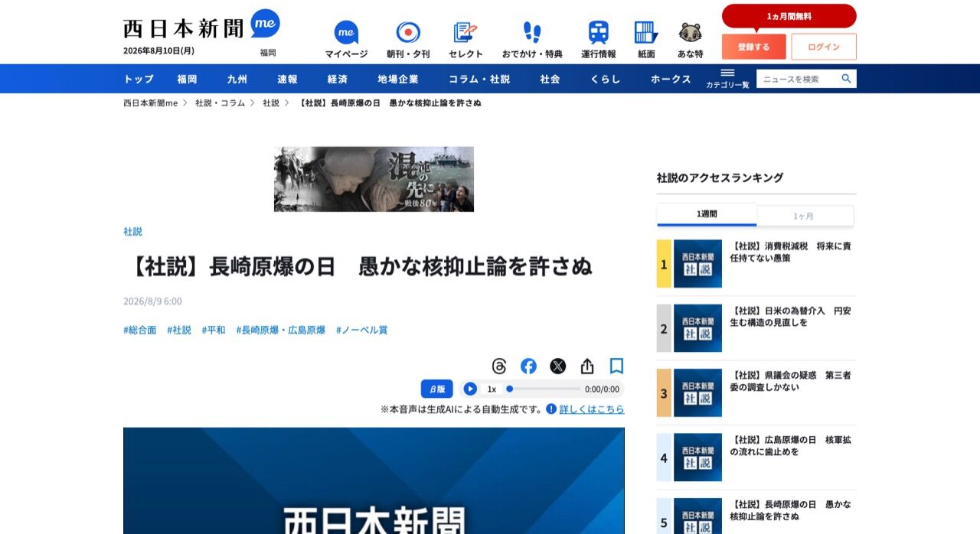Share article on Threads

click(x=499, y=366)
